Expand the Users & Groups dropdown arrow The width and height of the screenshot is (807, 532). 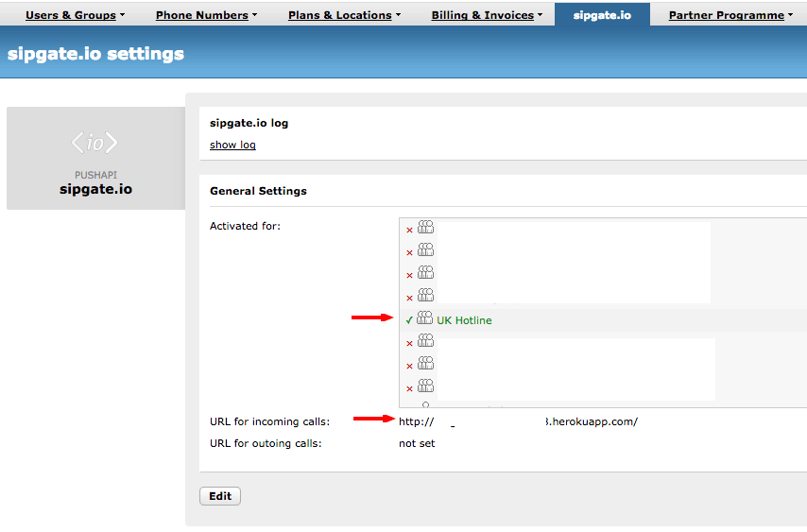pos(123,15)
